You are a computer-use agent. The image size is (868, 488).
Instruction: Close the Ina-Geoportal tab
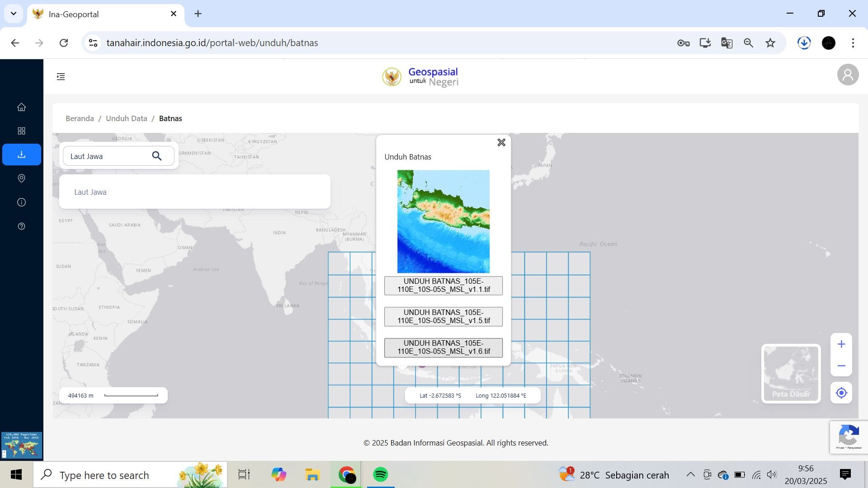(x=174, y=14)
